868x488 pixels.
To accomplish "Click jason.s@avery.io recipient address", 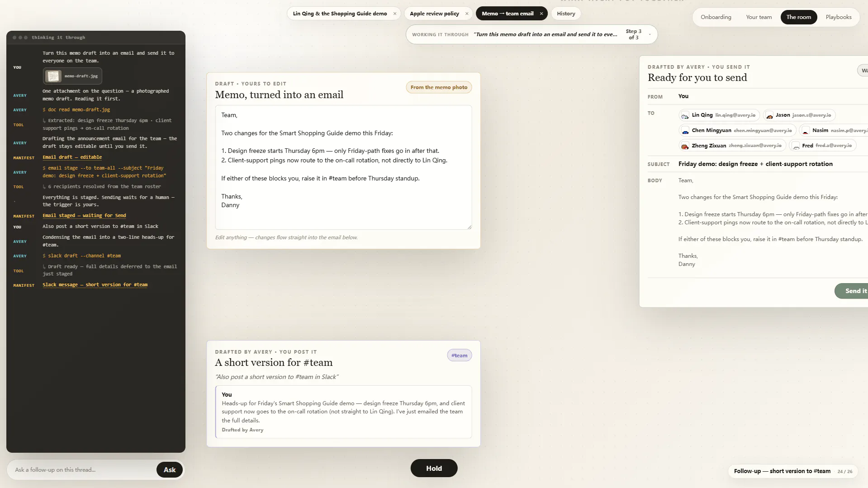I will [811, 115].
